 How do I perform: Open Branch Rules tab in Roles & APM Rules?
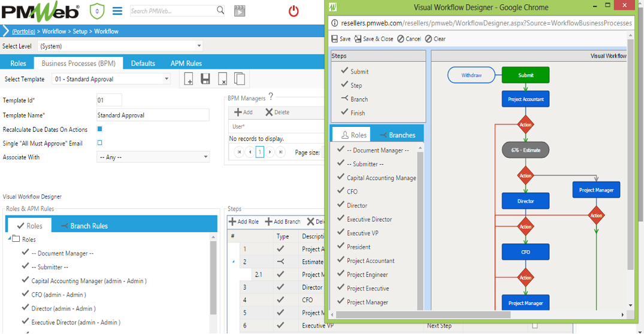(84, 226)
